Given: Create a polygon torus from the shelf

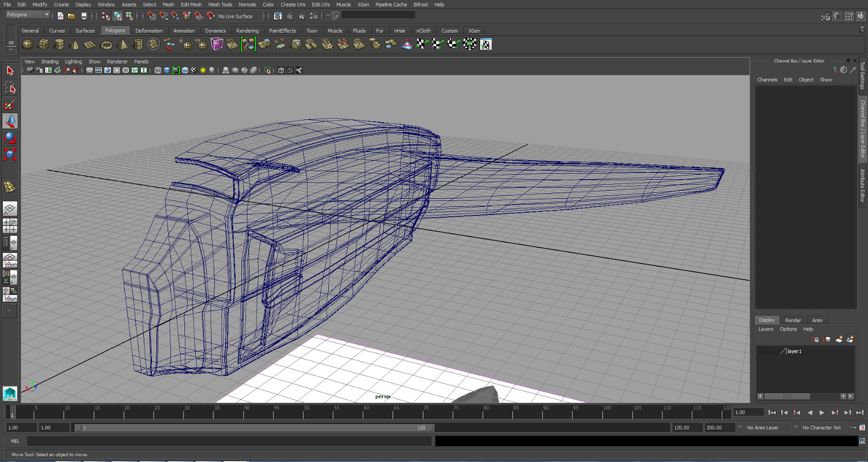Looking at the screenshot, I should coord(107,45).
